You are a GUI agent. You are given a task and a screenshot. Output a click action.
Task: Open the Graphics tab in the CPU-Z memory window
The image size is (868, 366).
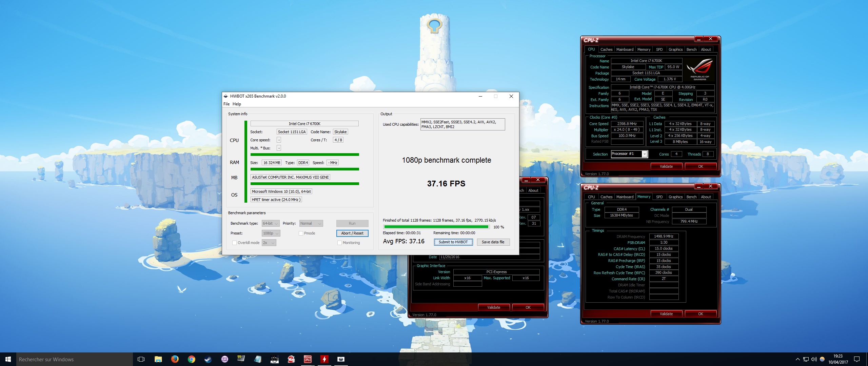[x=675, y=197]
